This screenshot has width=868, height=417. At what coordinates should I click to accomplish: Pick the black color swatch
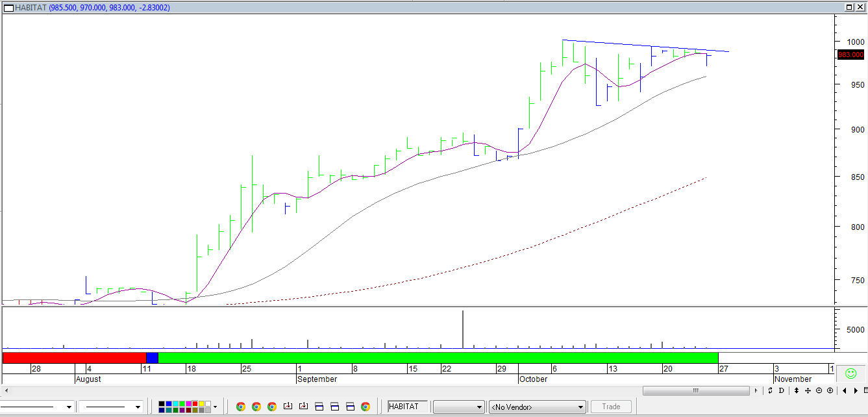(162, 403)
